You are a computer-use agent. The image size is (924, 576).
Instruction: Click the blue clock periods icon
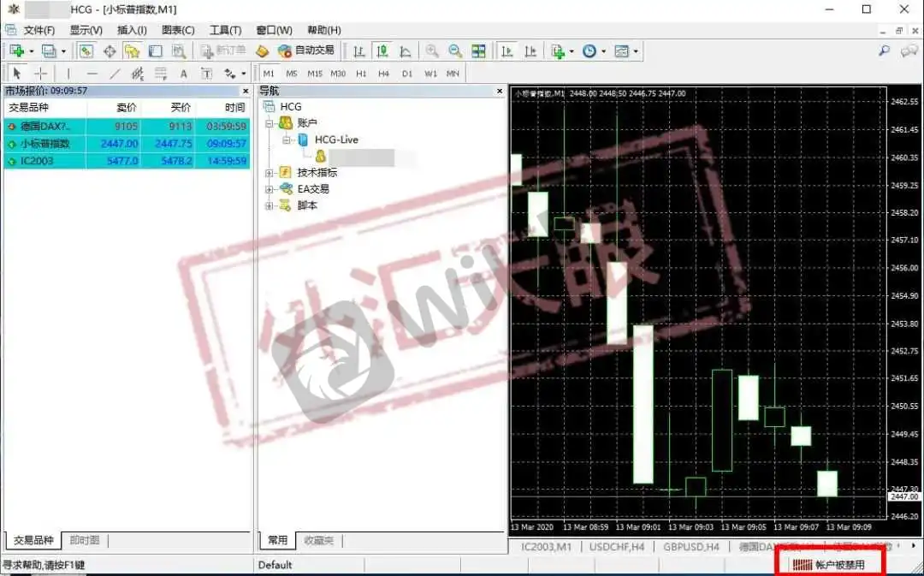pos(589,51)
